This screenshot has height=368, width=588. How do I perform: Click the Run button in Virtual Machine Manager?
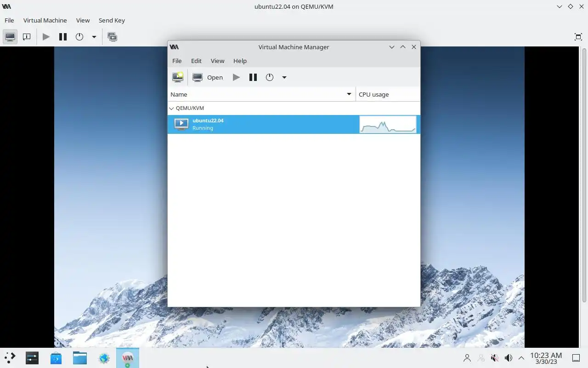236,77
